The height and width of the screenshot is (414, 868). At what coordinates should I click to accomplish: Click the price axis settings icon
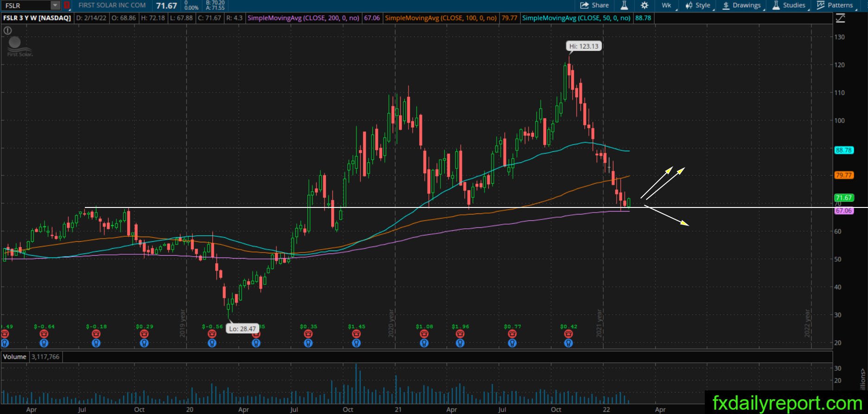[840, 18]
